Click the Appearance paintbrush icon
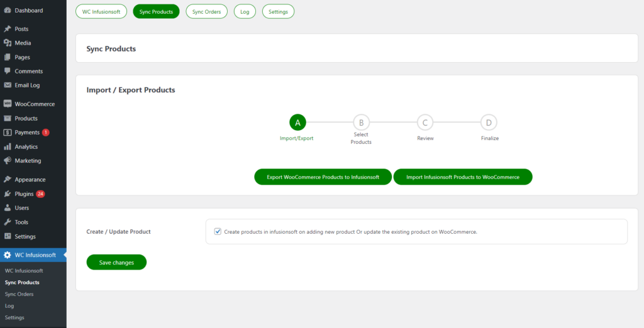The height and width of the screenshot is (328, 644). (8, 179)
